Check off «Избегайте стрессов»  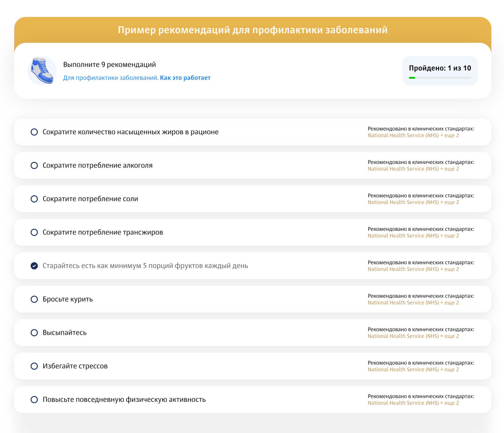(x=34, y=366)
